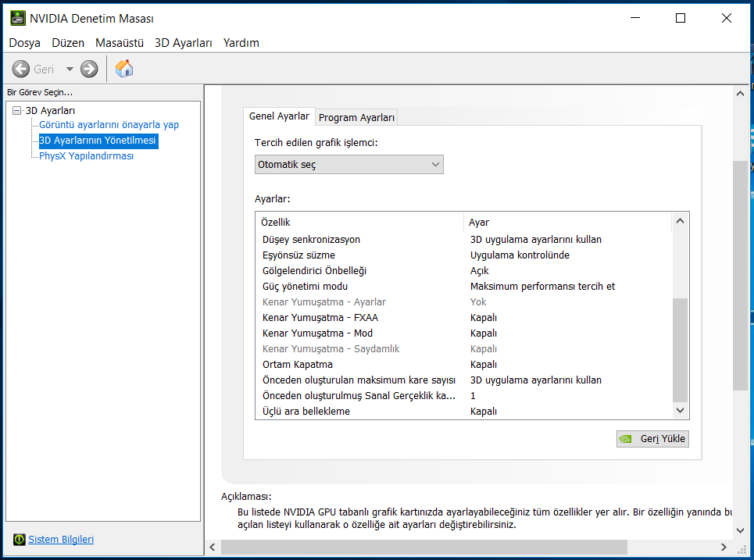Click the Açık value for Gölgelendirici Önbelleği
Viewport: 754px width, 560px height.
pyautogui.click(x=480, y=270)
